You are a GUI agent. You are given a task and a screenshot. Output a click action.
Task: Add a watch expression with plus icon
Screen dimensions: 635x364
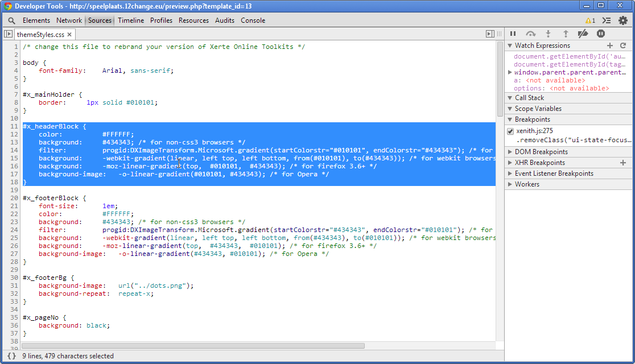[610, 45]
